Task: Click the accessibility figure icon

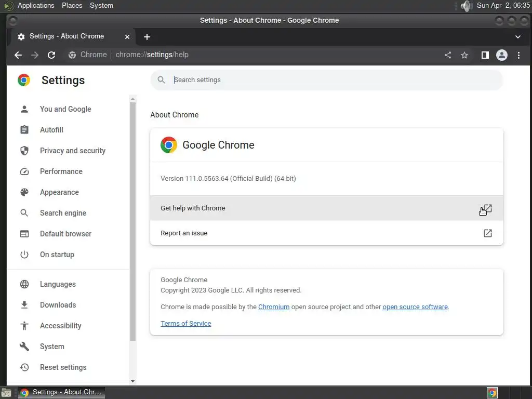Action: pyautogui.click(x=24, y=326)
